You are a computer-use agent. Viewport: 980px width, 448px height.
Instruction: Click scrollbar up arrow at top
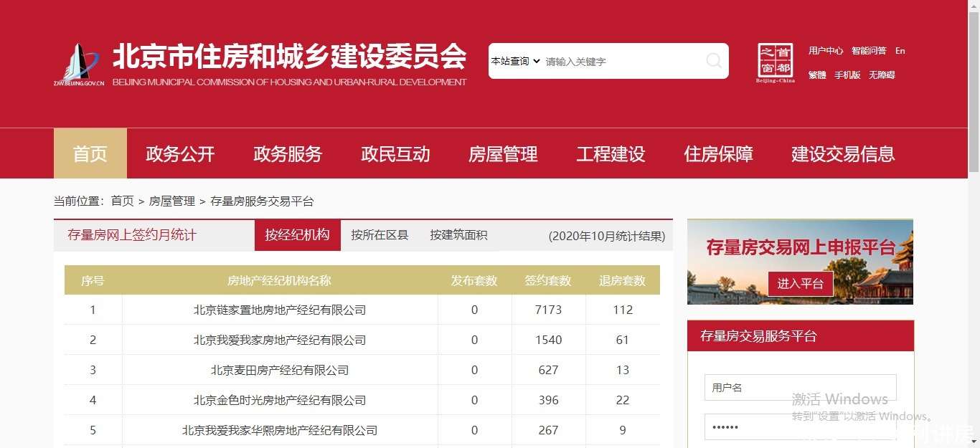coord(974,6)
